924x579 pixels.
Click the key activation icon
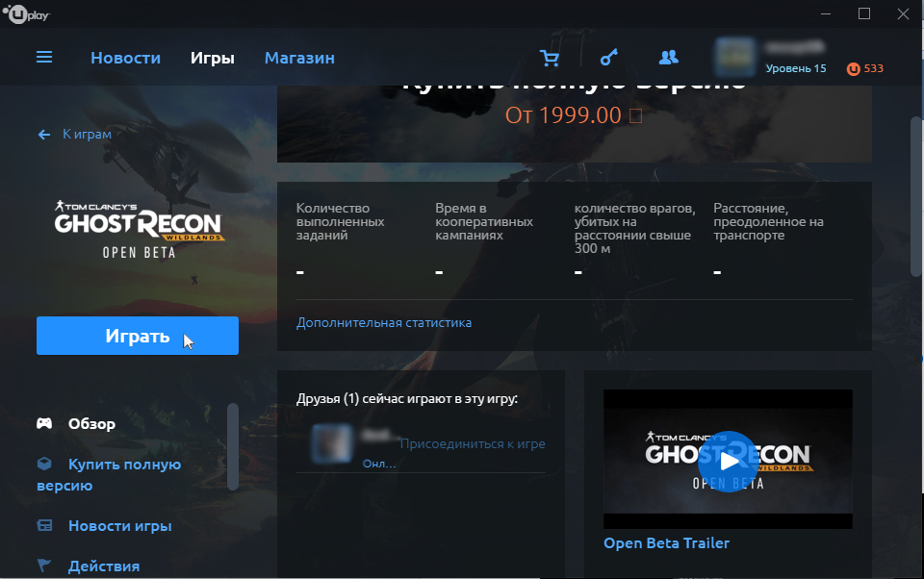coord(608,58)
